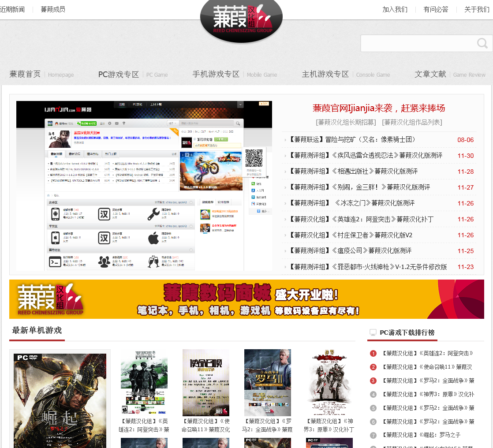Open [蒹葭汉化组作品列表] link
Image resolution: width=493 pixels, height=448 pixels.
coord(412,122)
